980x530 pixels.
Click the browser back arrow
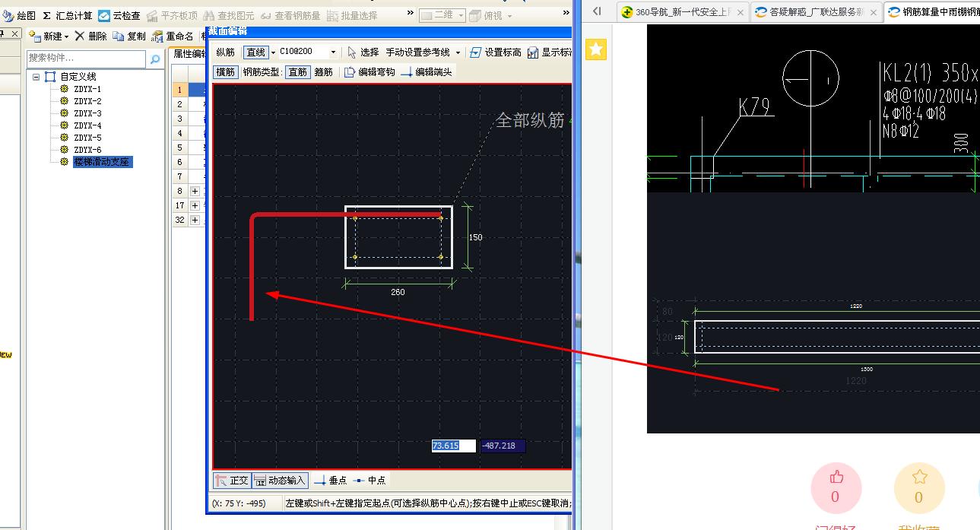click(x=597, y=11)
